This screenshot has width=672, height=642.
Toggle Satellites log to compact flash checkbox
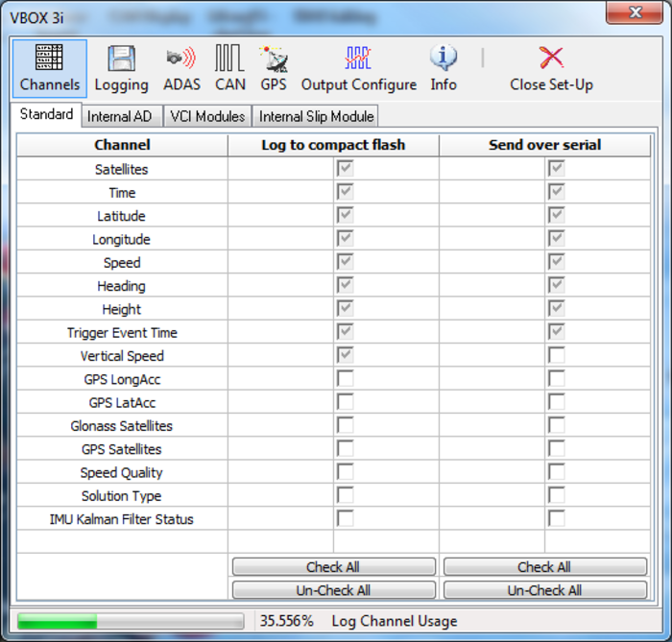click(x=345, y=168)
